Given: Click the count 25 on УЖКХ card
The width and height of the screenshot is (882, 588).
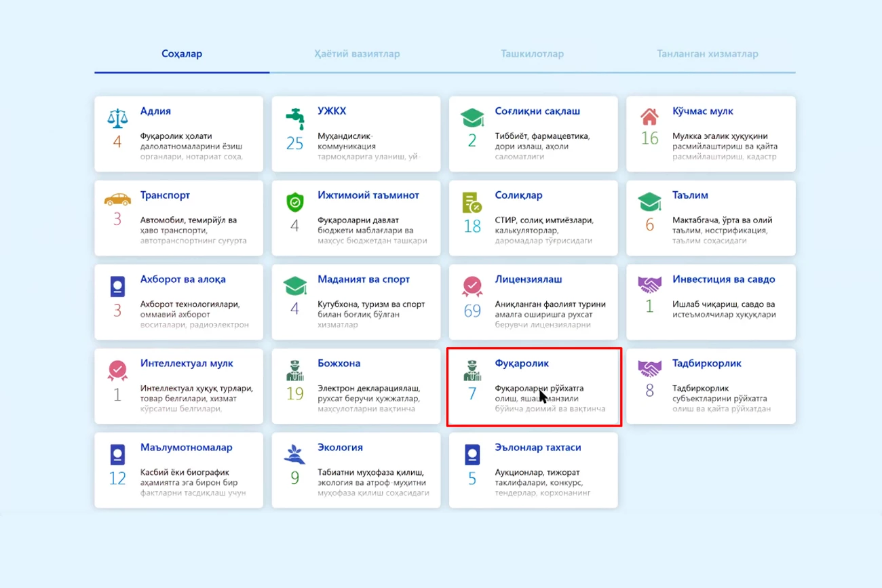Looking at the screenshot, I should tap(295, 142).
